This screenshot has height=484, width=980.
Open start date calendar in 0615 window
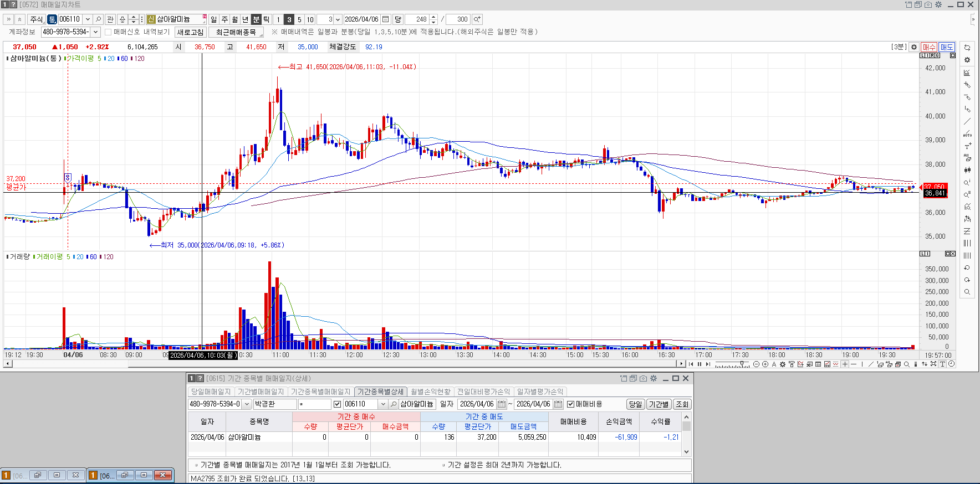(502, 404)
